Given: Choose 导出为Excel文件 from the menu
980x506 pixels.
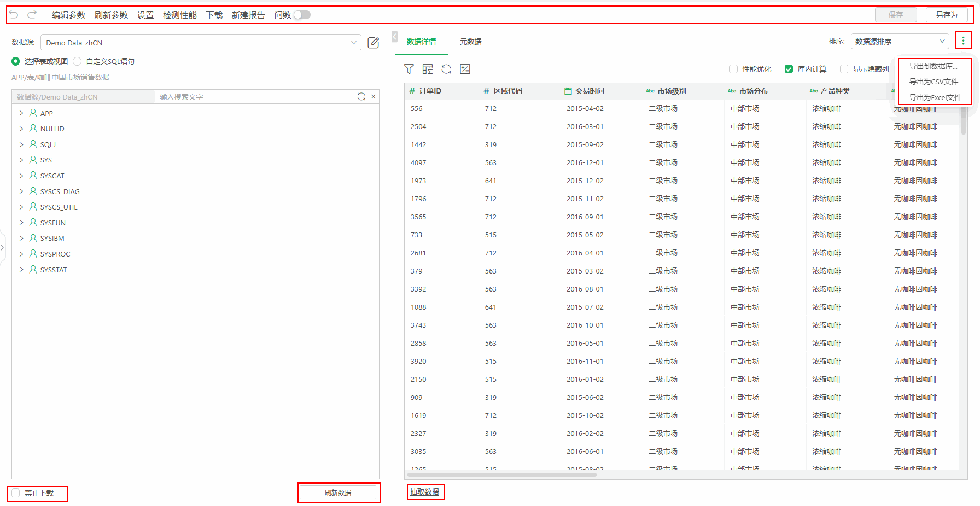Looking at the screenshot, I should [935, 97].
